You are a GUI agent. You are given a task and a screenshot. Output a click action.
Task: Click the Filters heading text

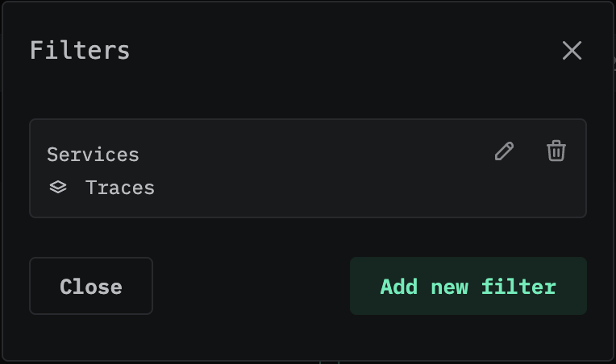[80, 50]
